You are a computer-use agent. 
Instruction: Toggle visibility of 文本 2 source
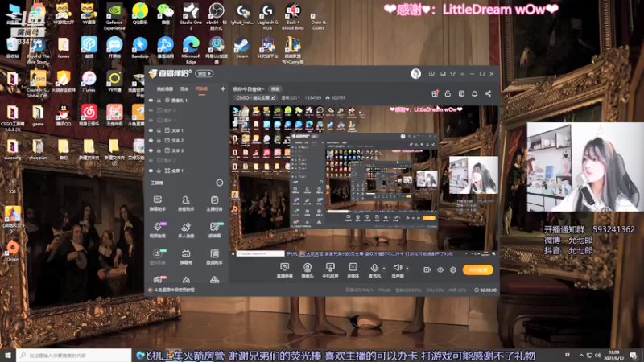point(151,140)
